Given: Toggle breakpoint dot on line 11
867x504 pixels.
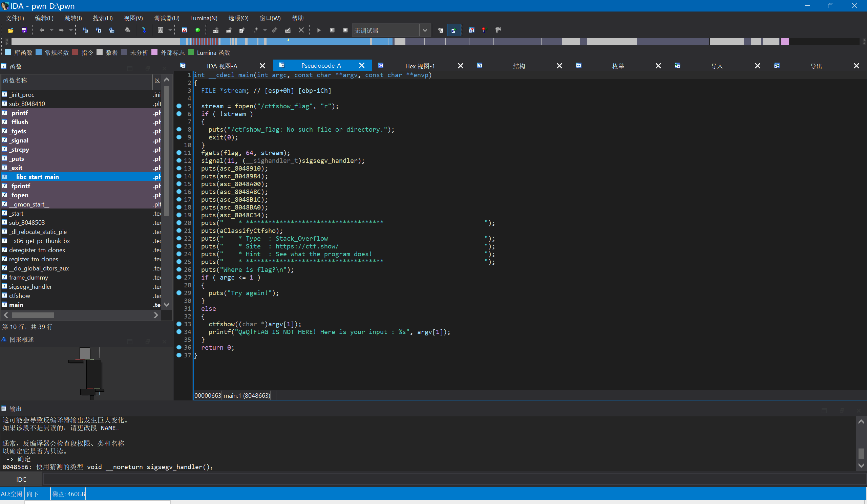Looking at the screenshot, I should [x=179, y=153].
